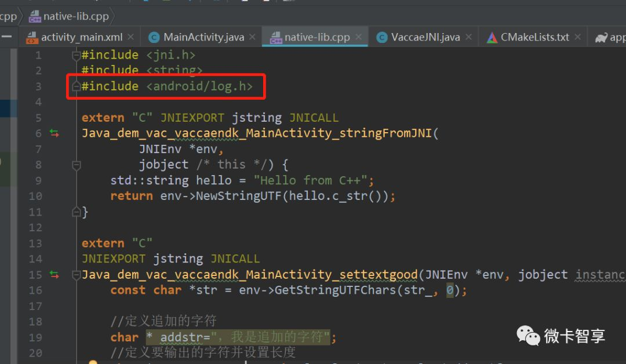
Task: Click the related-declaration gutter icon on line 15
Action: pos(54,275)
